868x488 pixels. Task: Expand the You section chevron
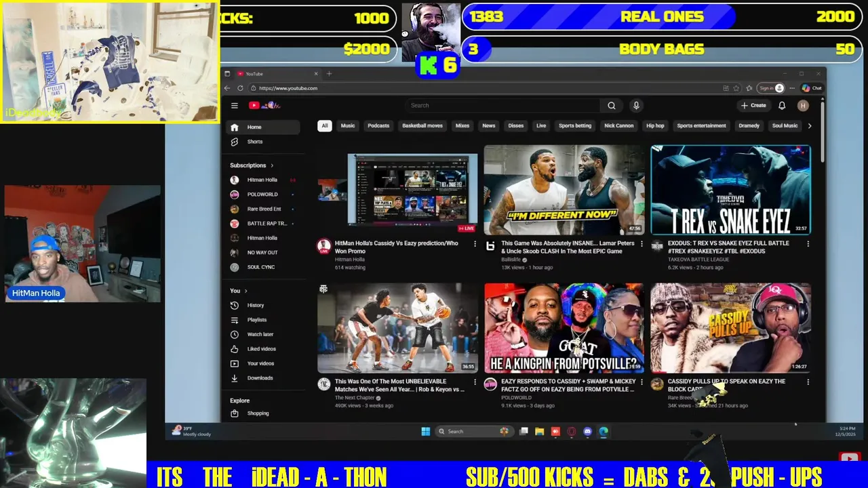[x=245, y=291]
